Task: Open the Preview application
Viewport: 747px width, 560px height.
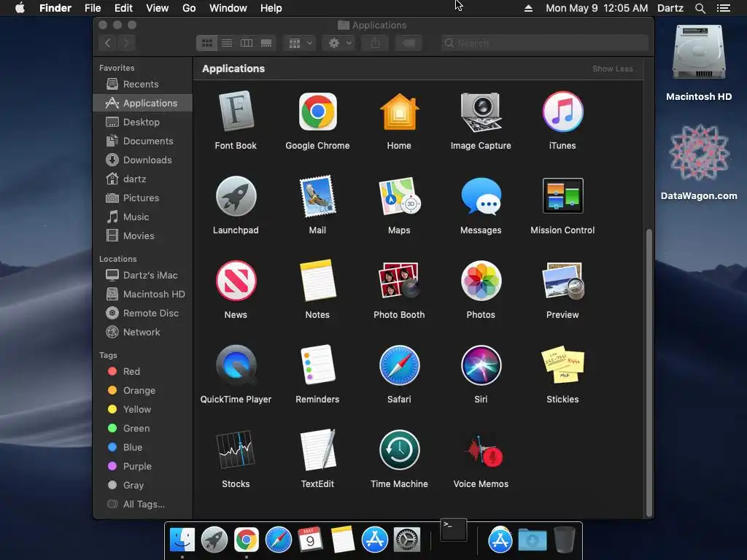Action: [562, 281]
